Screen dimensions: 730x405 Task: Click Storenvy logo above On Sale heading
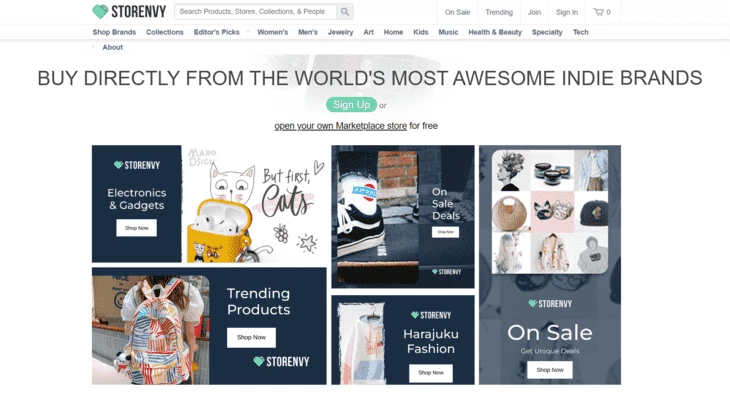[550, 304]
